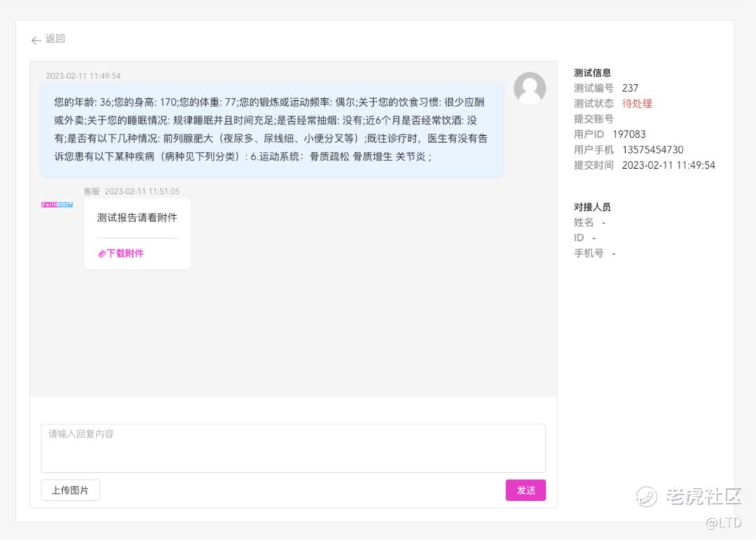This screenshot has height=540, width=756.
Task: Click the 待处理 status value
Action: (637, 103)
